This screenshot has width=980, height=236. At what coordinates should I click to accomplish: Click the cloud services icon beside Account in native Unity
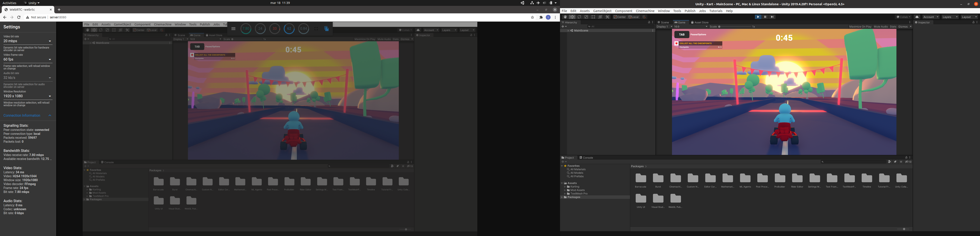tap(917, 17)
